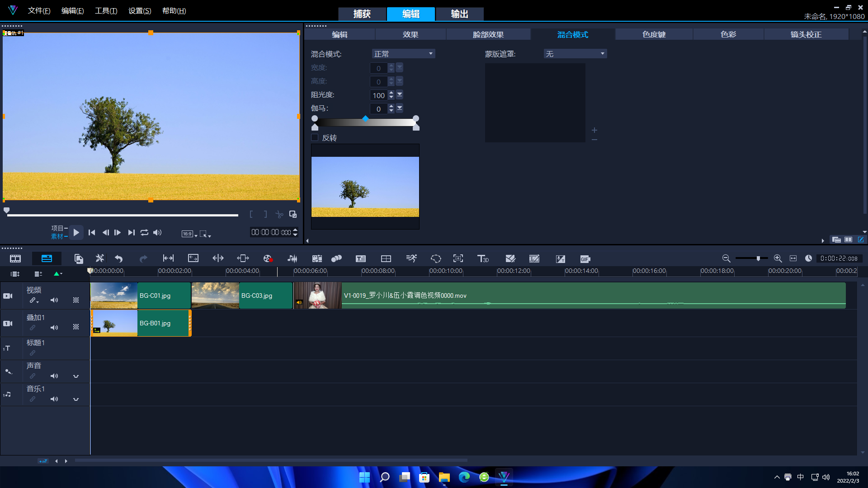Open the copy track attributes tool

[79, 258]
